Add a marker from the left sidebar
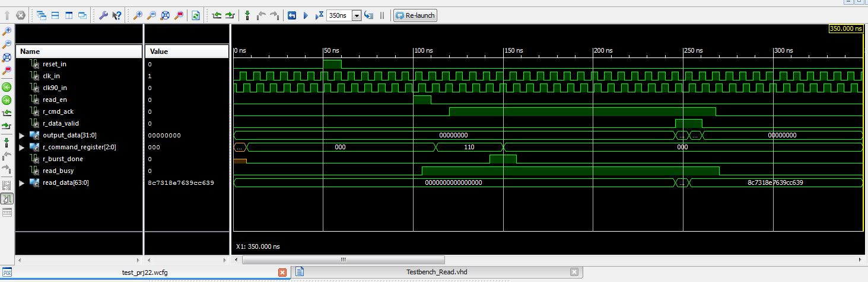 [x=7, y=142]
